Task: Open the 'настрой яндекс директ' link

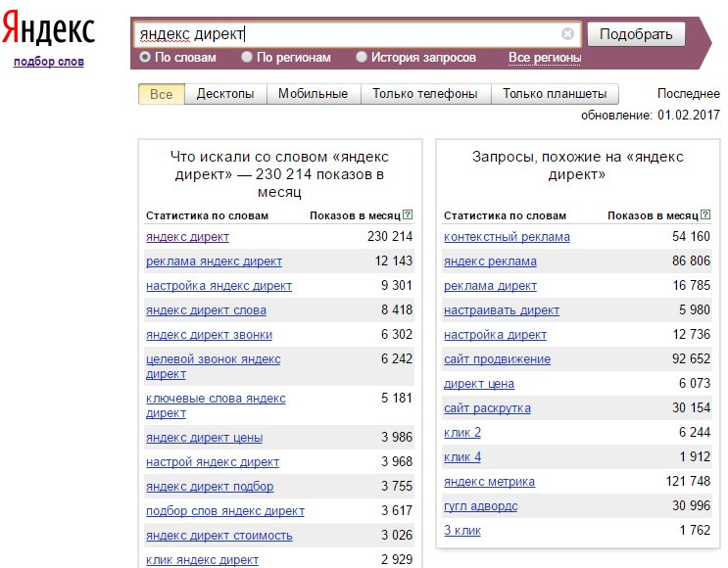Action: [213, 462]
